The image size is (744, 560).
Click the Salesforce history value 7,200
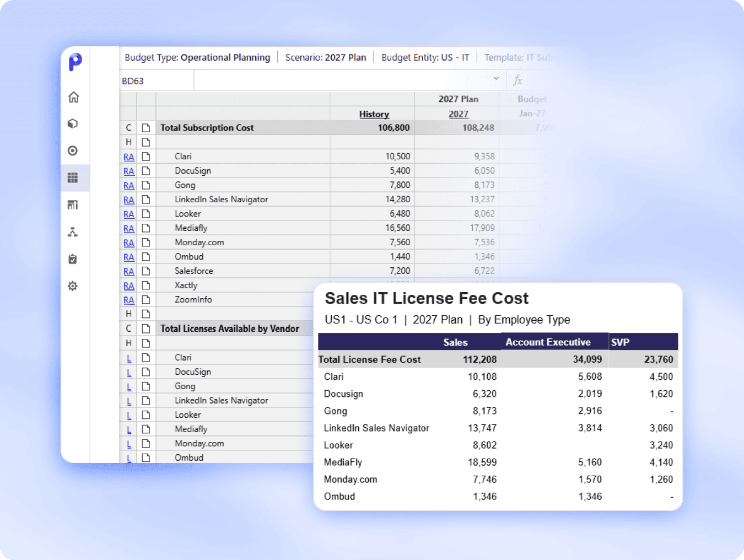tap(400, 271)
